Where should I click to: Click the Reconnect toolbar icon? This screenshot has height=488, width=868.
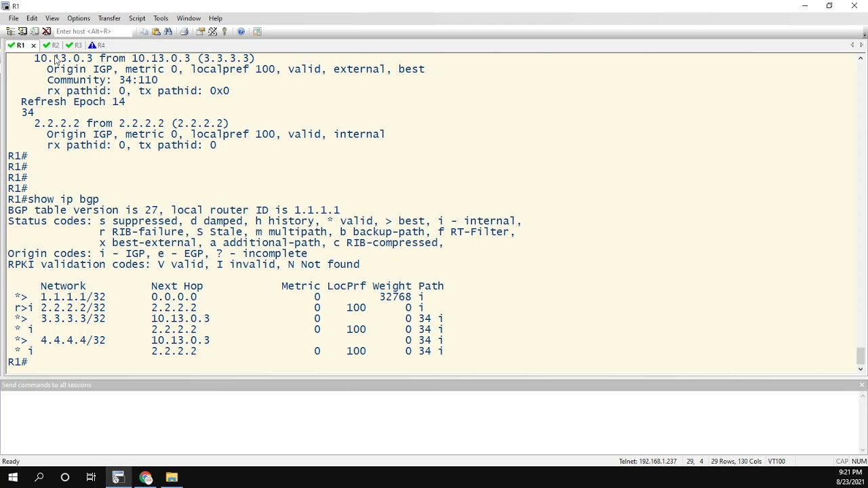(35, 31)
